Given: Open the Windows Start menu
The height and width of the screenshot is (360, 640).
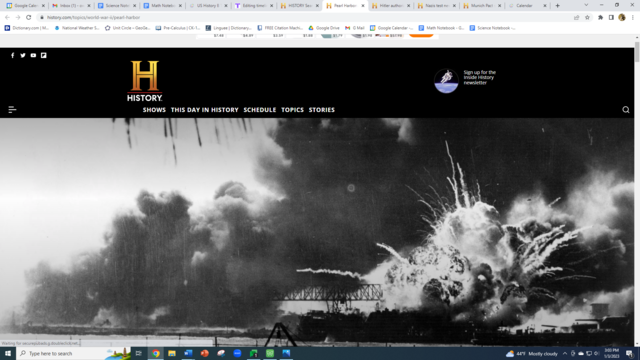Looking at the screenshot, I should pos(8,353).
